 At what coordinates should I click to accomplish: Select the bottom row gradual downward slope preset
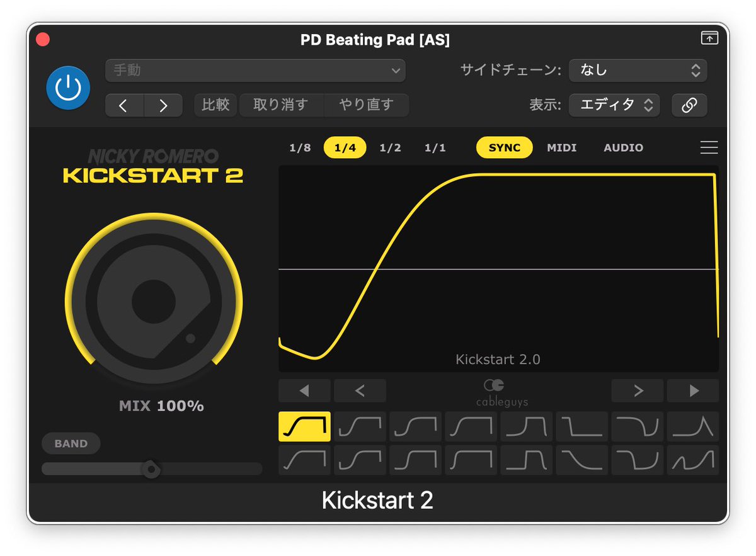pos(582,460)
